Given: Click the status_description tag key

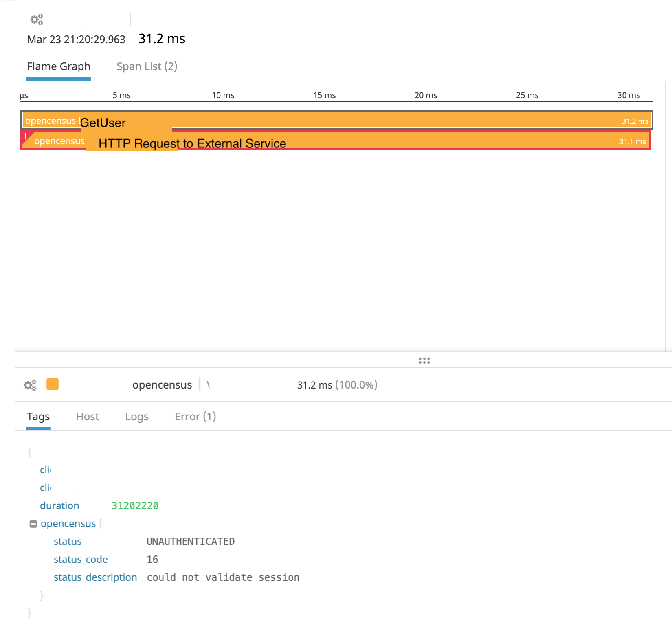Looking at the screenshot, I should click(x=95, y=577).
